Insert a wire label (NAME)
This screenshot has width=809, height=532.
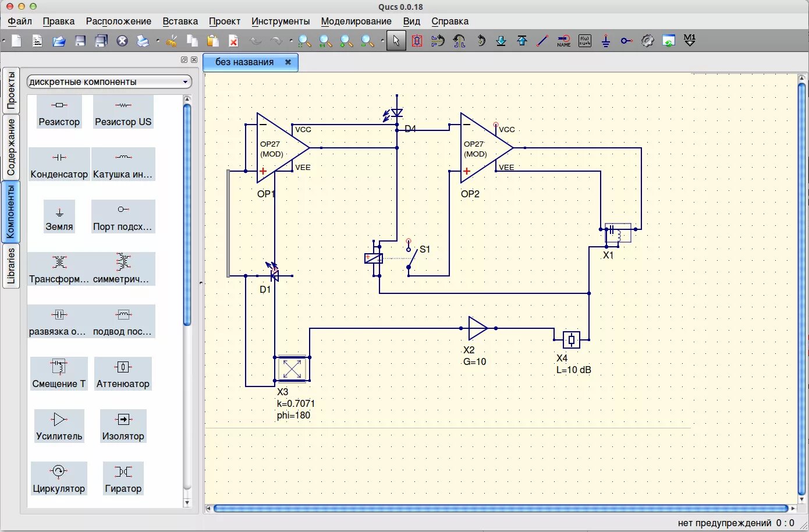[x=563, y=41]
